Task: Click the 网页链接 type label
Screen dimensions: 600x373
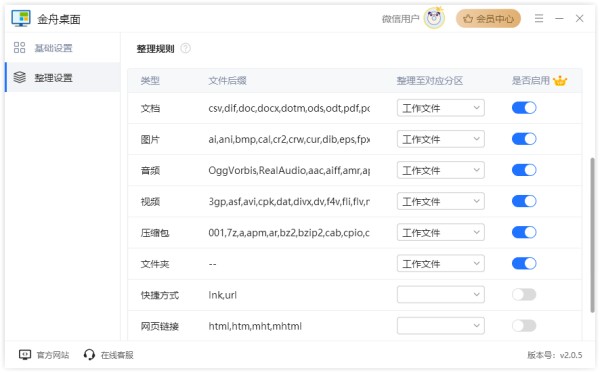Action: 160,326
